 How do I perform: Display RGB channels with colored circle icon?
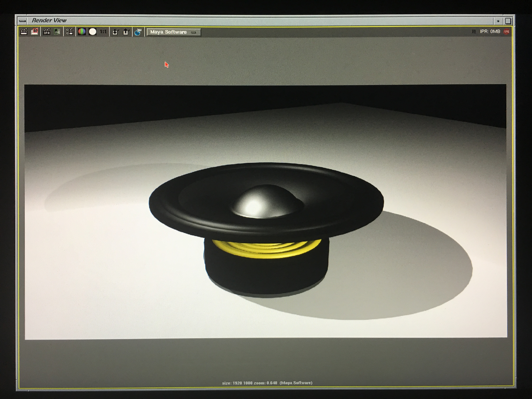point(82,32)
